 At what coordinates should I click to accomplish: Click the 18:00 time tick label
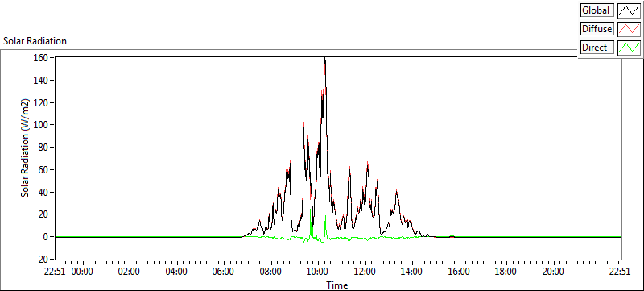click(506, 272)
